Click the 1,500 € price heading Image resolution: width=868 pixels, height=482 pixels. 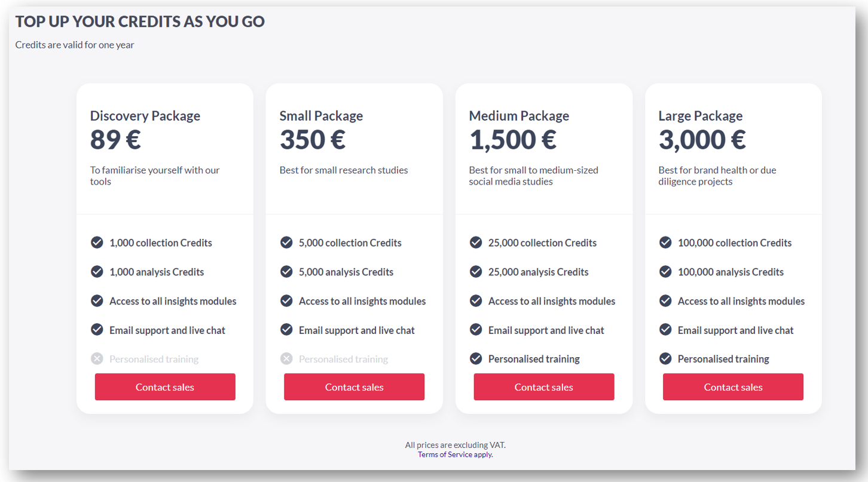513,140
